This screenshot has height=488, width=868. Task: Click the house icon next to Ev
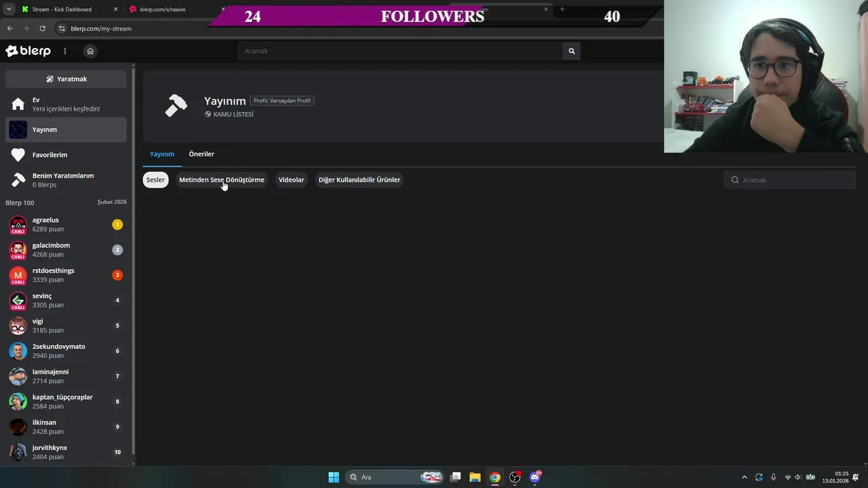tap(18, 104)
